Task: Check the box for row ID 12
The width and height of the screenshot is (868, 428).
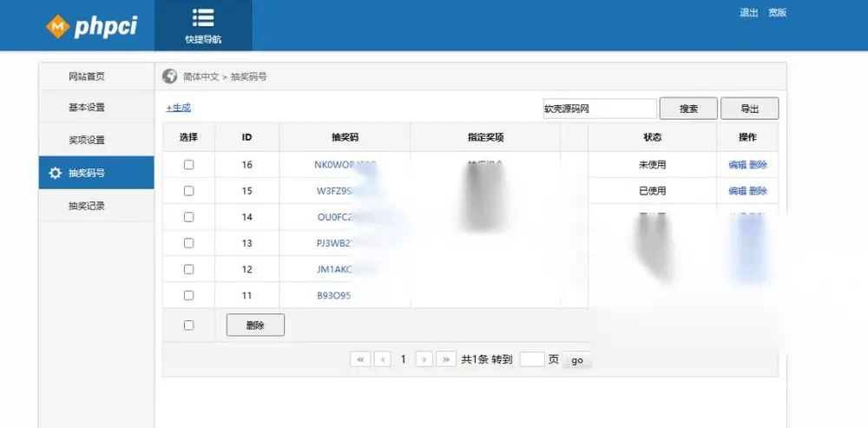Action: click(188, 269)
